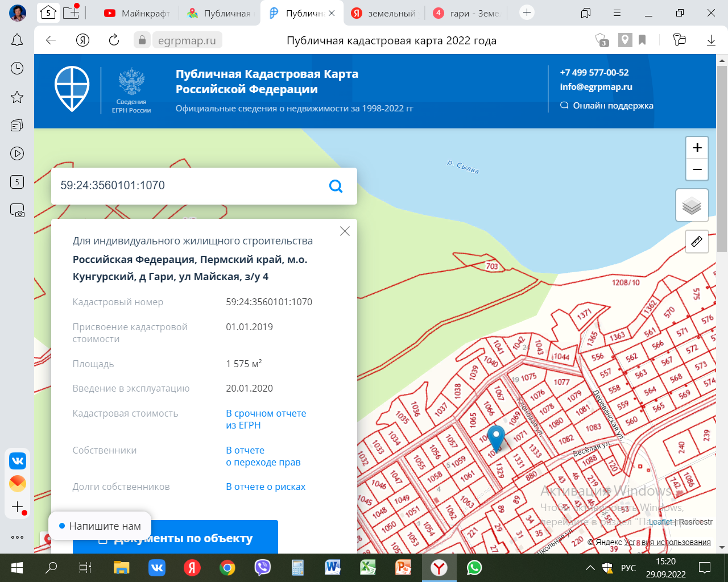The width and height of the screenshot is (728, 582).
Task: Open link В срочном отчете из ЕГРН
Action: click(266, 419)
